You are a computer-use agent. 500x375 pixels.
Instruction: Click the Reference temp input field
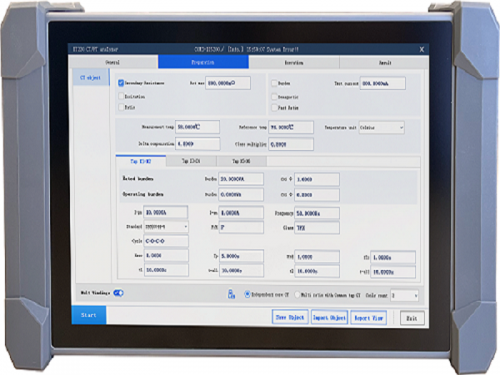pos(291,127)
